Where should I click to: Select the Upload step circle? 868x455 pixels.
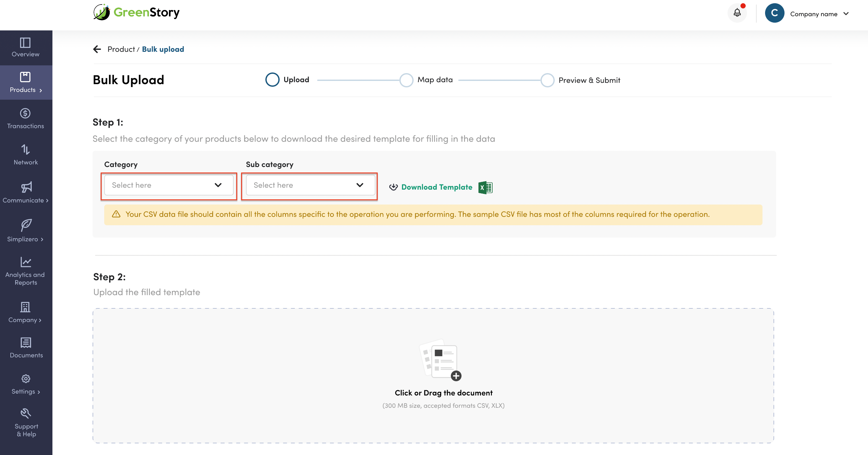(x=272, y=80)
